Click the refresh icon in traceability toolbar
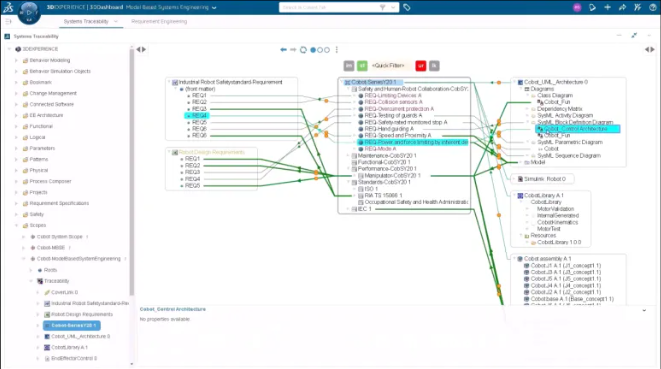The image size is (661, 369). [x=303, y=50]
